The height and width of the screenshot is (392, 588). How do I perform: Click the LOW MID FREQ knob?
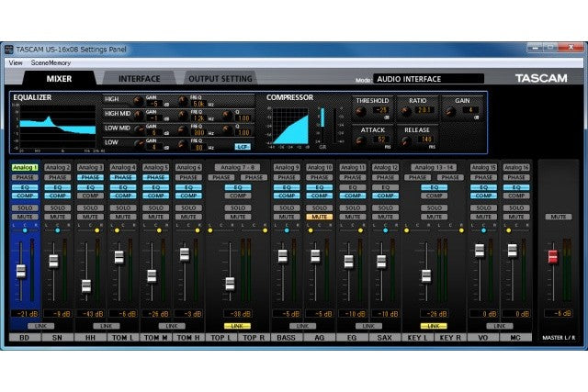click(183, 130)
